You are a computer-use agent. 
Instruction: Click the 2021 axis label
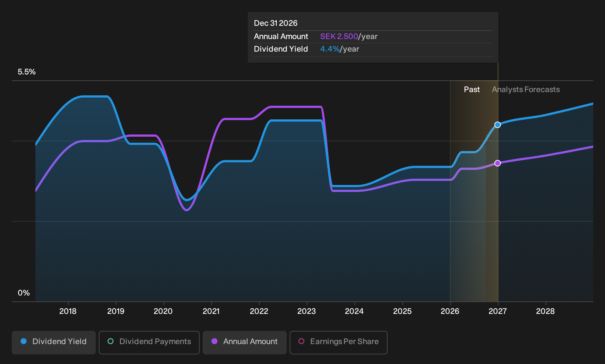tap(211, 311)
